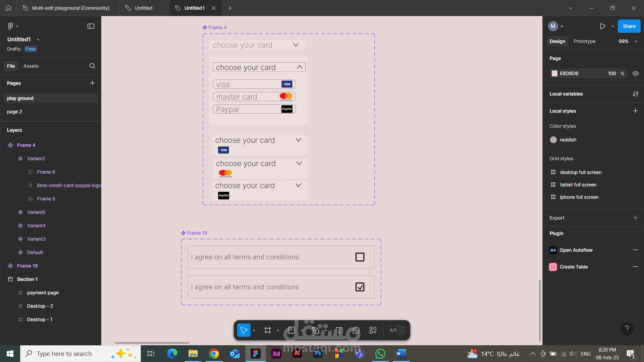644x362 pixels.
Task: Select the Text tool in toolbar
Action: [339, 330]
